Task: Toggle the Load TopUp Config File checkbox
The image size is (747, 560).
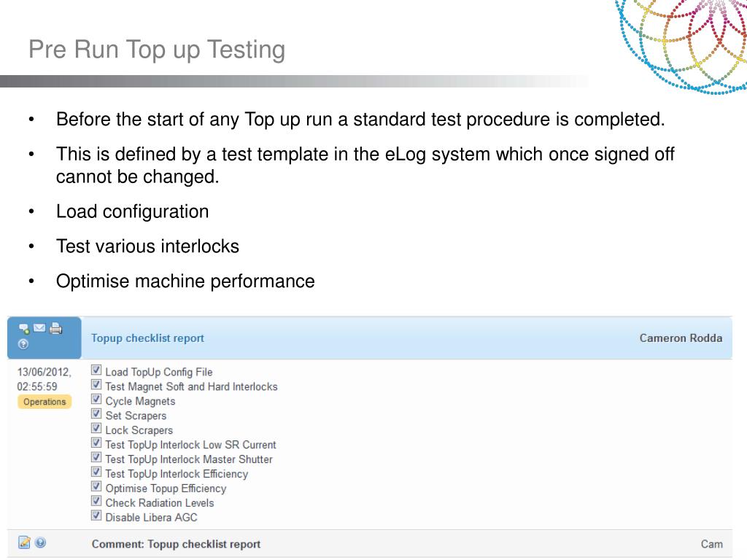Action: [96, 370]
